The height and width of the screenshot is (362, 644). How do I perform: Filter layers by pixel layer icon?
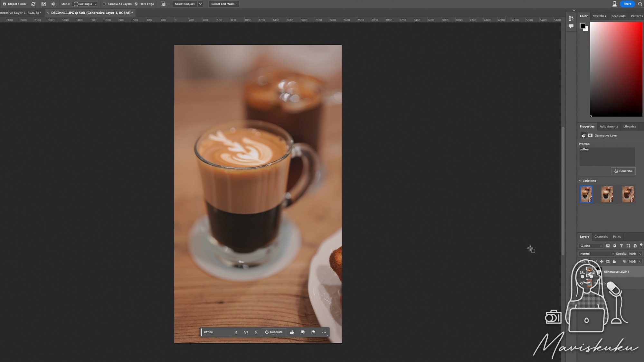point(608,246)
